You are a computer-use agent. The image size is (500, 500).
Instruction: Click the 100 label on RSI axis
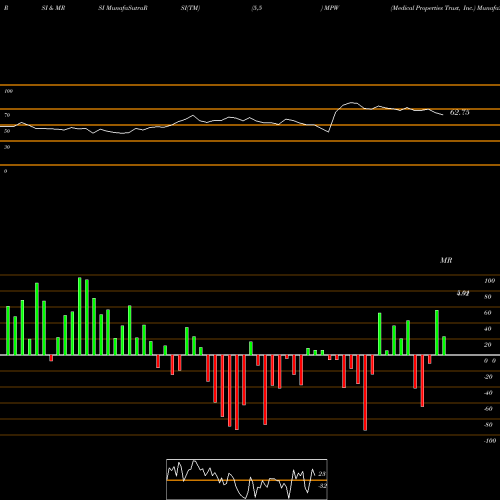8,91
